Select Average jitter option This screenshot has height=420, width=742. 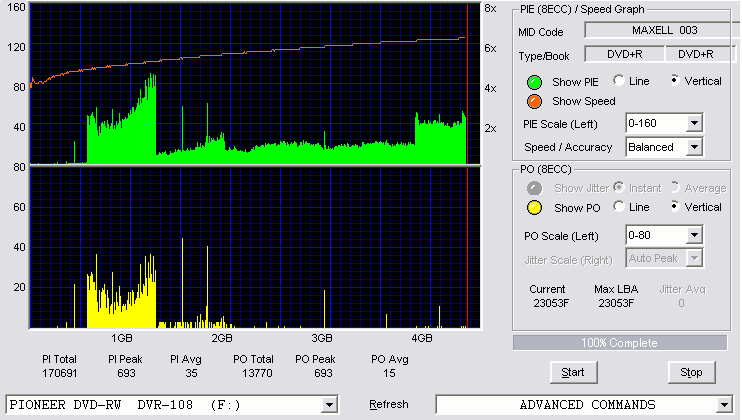[x=675, y=187]
